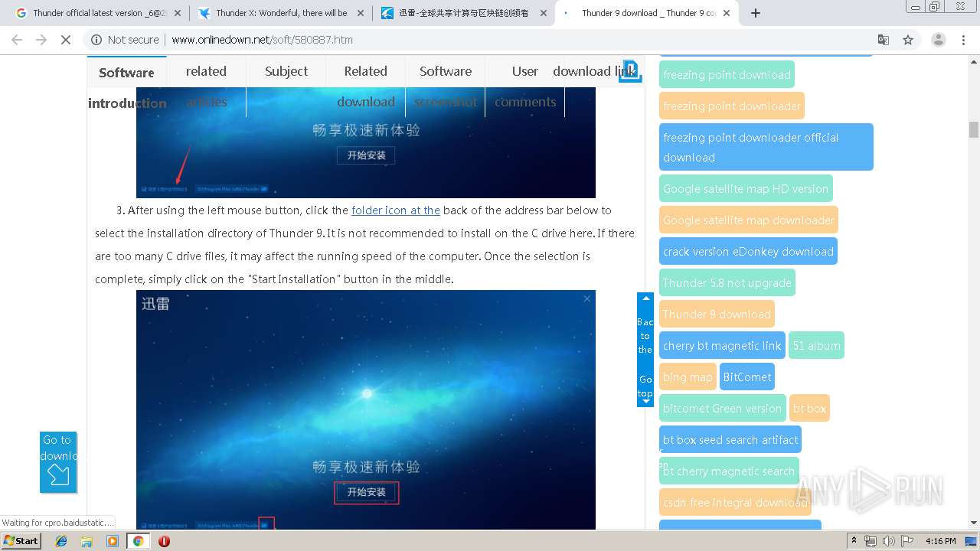Image resolution: width=980 pixels, height=551 pixels.
Task: Switch to Thunder X: Wonderful tab
Action: (x=281, y=13)
